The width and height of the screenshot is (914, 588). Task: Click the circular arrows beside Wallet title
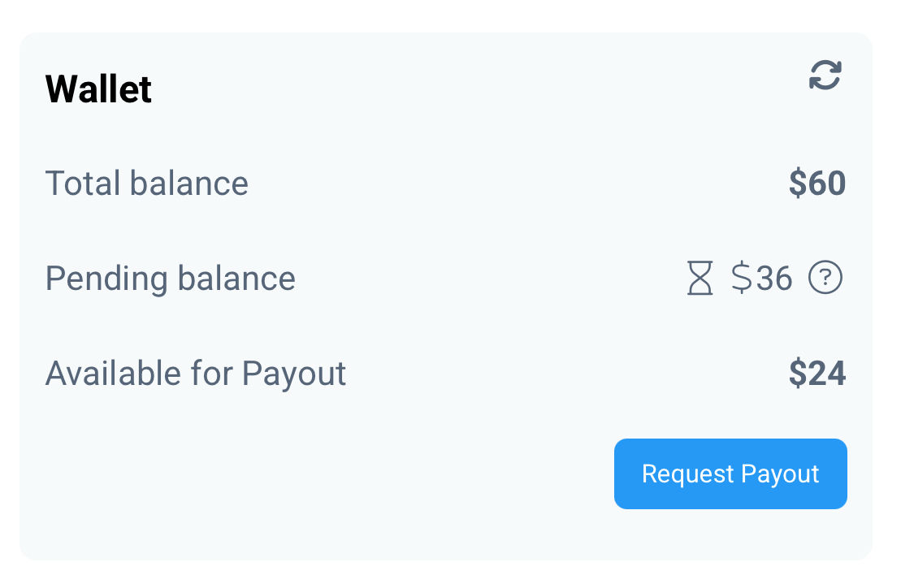tap(825, 76)
